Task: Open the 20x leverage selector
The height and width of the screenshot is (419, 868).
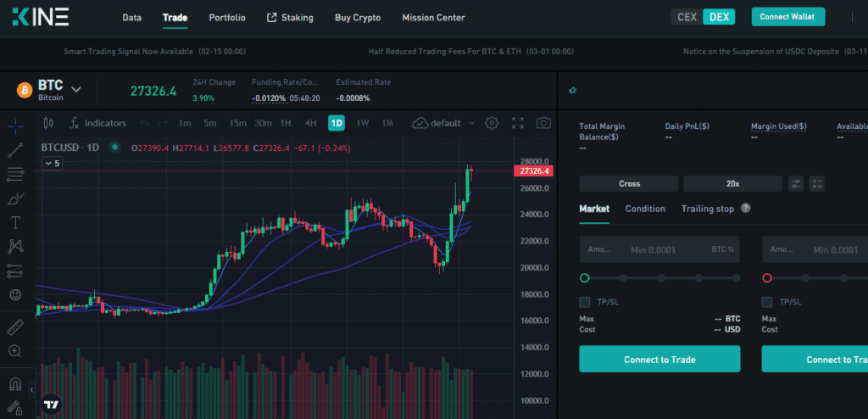Action: pos(733,184)
